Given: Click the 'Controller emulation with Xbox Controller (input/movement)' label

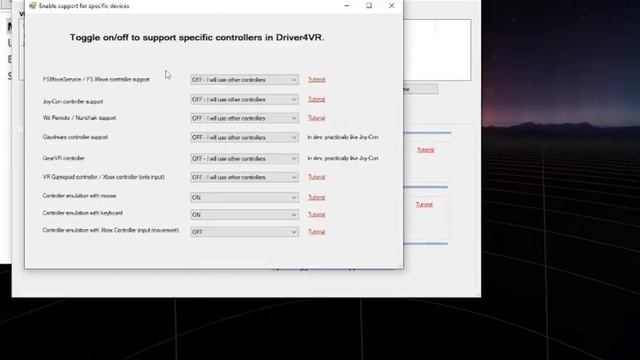Looking at the screenshot, I should (x=111, y=230).
